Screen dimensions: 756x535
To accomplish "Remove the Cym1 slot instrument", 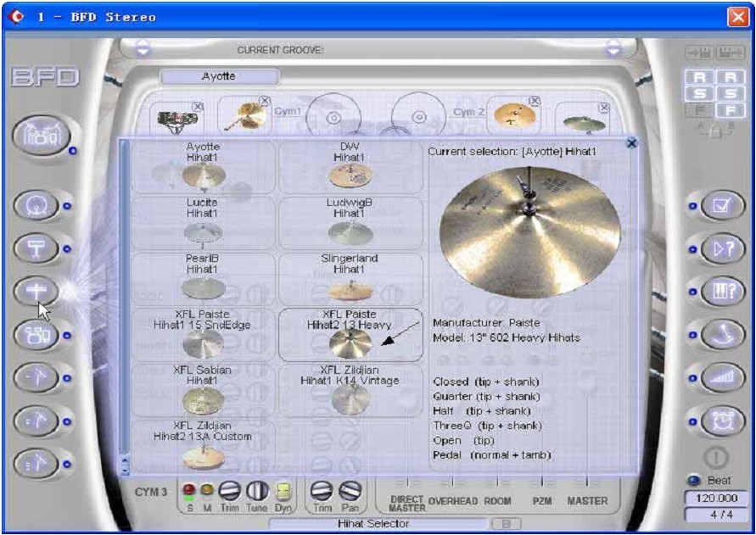I will [265, 102].
